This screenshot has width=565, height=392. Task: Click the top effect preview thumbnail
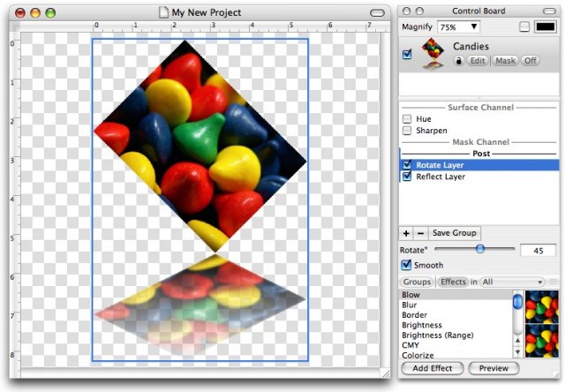coord(541,306)
